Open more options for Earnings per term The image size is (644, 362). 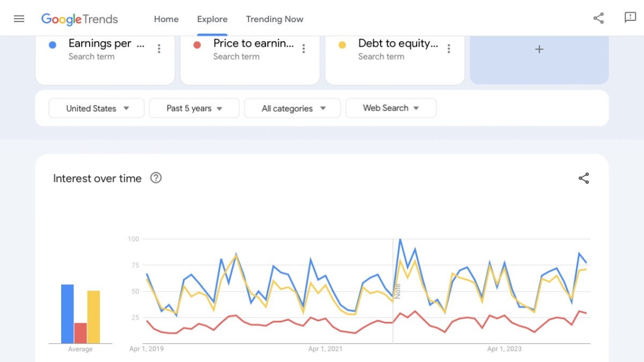point(159,49)
